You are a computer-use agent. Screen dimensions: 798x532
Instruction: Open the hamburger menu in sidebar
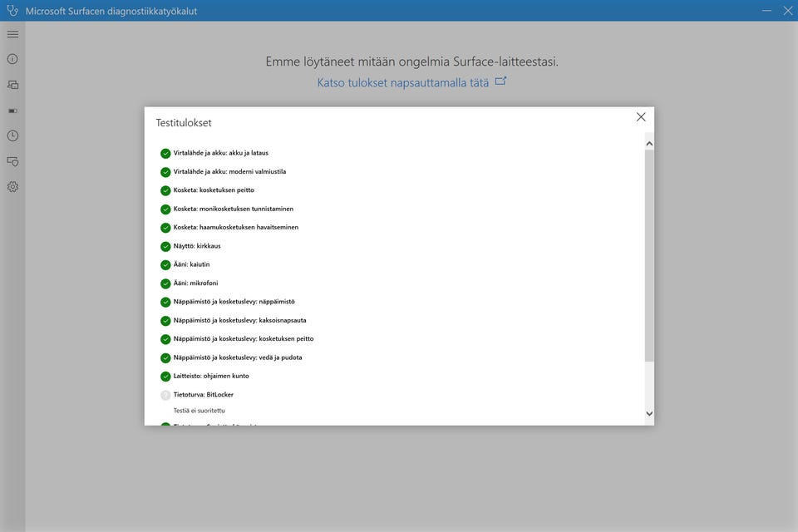point(12,34)
